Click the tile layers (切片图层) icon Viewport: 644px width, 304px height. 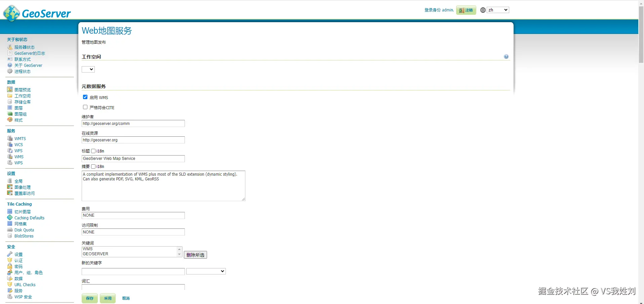pos(10,212)
